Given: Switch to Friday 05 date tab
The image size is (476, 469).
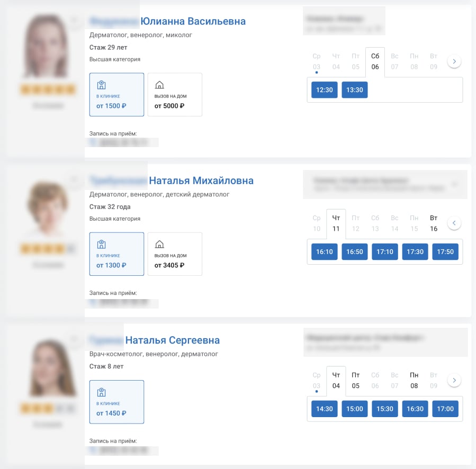Looking at the screenshot, I should tap(355, 381).
